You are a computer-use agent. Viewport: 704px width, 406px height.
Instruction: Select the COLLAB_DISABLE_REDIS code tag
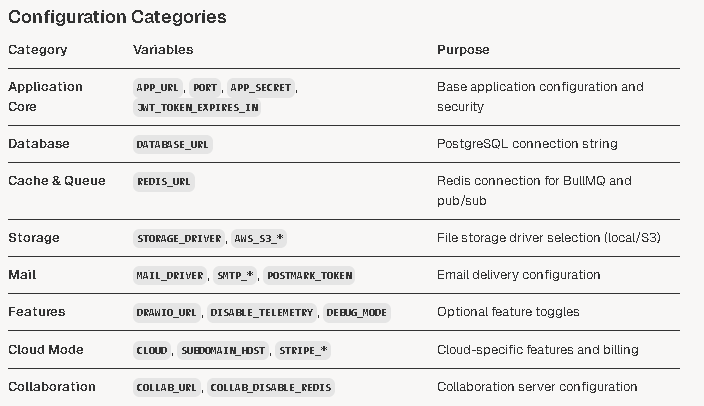click(x=271, y=388)
